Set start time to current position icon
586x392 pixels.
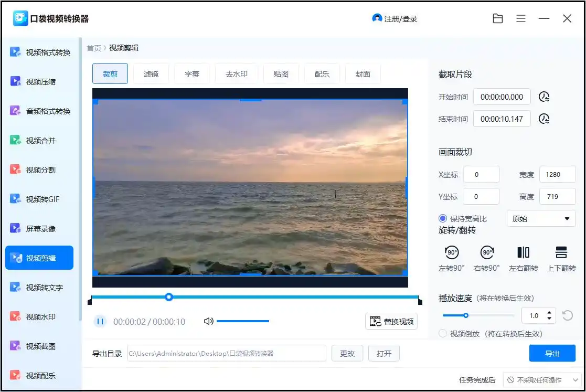click(x=545, y=97)
